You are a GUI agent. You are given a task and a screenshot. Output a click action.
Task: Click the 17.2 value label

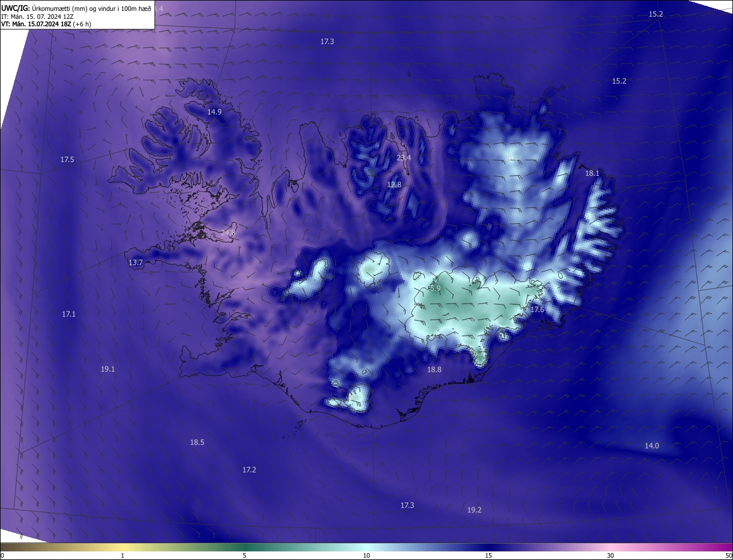249,470
